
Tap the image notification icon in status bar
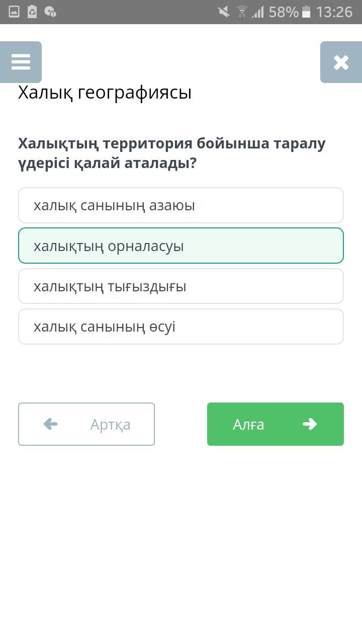coord(14,12)
